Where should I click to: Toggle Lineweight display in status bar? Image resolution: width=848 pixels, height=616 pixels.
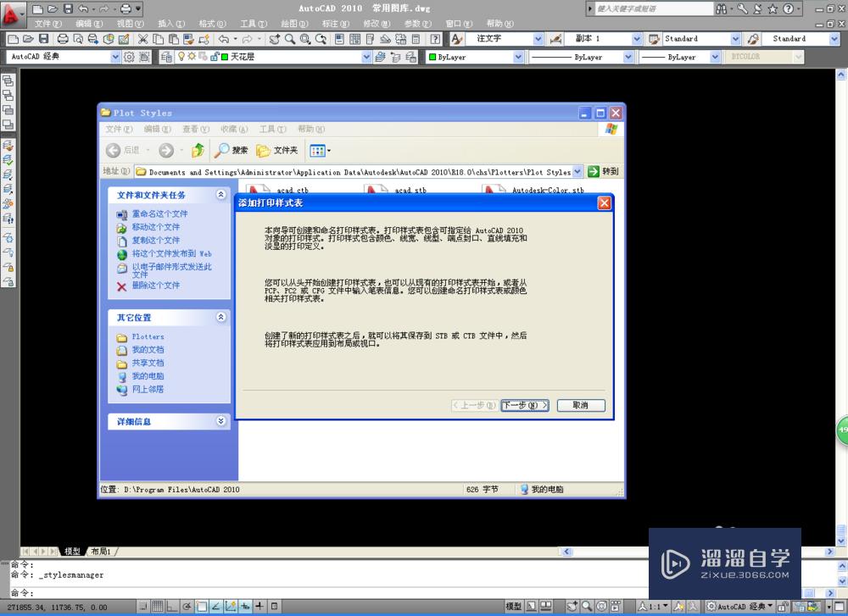coord(259,607)
